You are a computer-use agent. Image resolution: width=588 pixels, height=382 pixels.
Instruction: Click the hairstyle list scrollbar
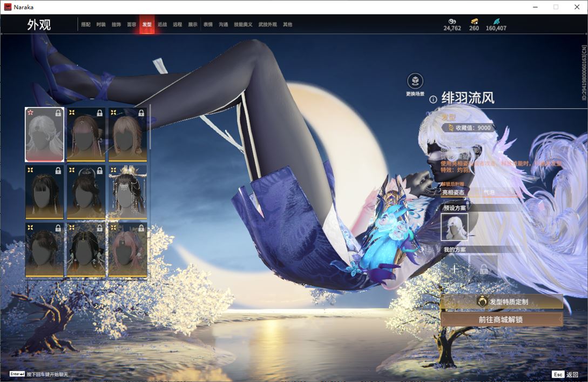tap(150, 128)
